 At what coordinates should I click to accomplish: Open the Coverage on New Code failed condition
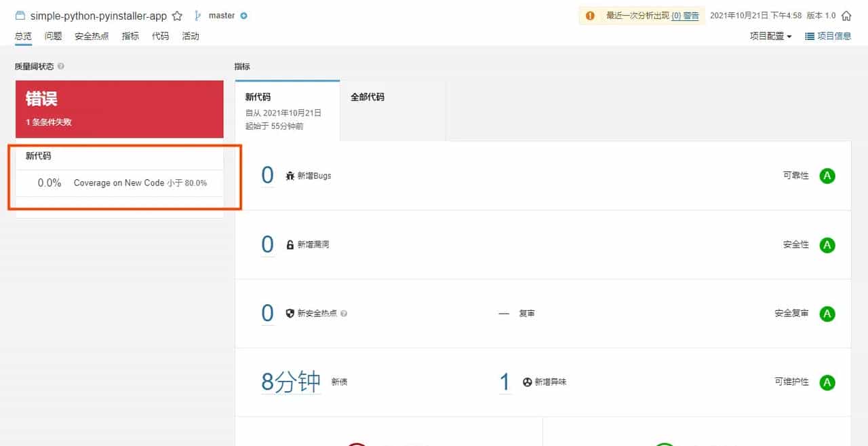(x=119, y=183)
